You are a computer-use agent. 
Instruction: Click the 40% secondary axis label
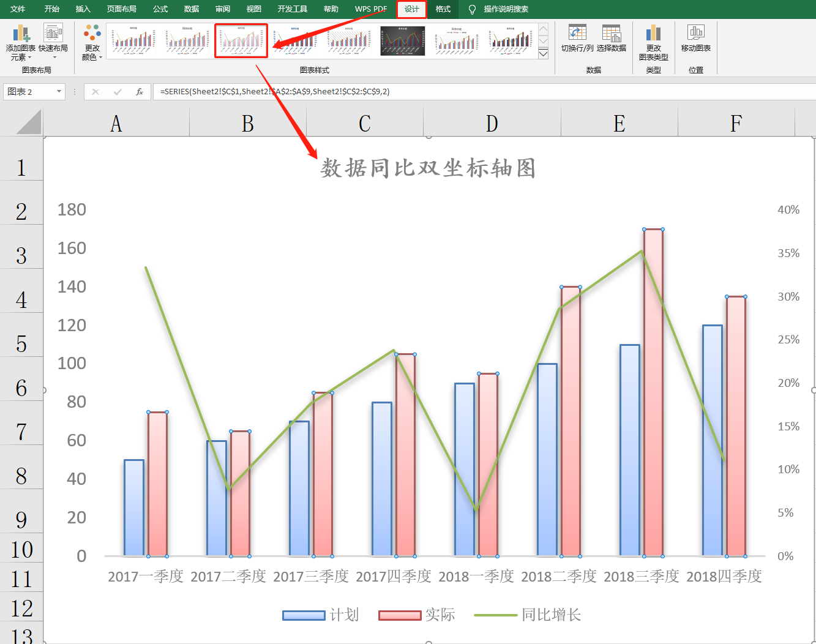pos(788,209)
